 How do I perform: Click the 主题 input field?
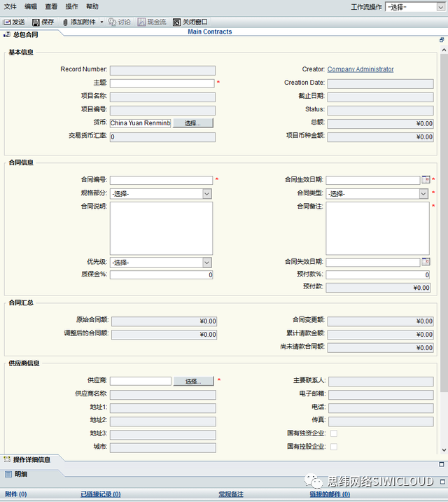(162, 83)
